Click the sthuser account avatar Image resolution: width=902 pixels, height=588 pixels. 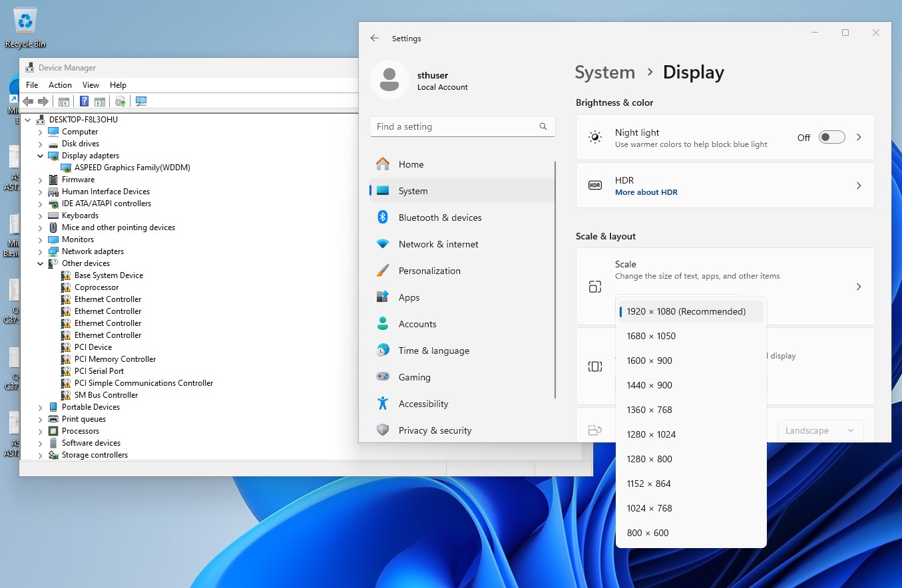pos(389,80)
